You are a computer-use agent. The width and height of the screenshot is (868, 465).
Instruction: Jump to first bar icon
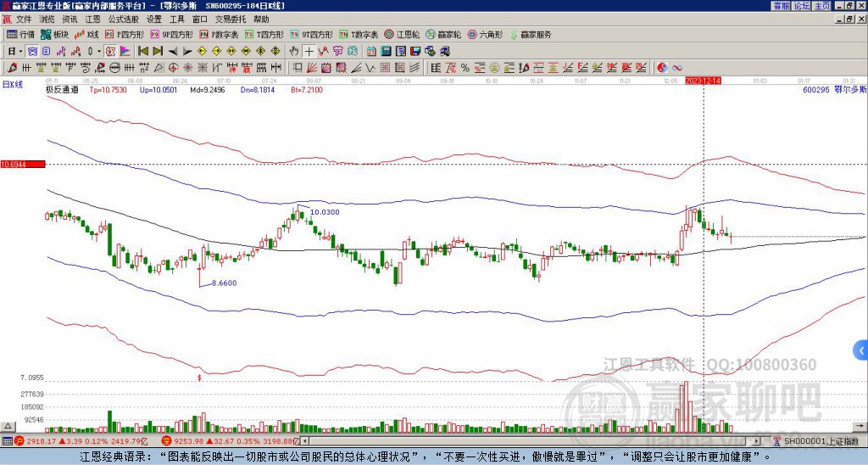[x=143, y=52]
